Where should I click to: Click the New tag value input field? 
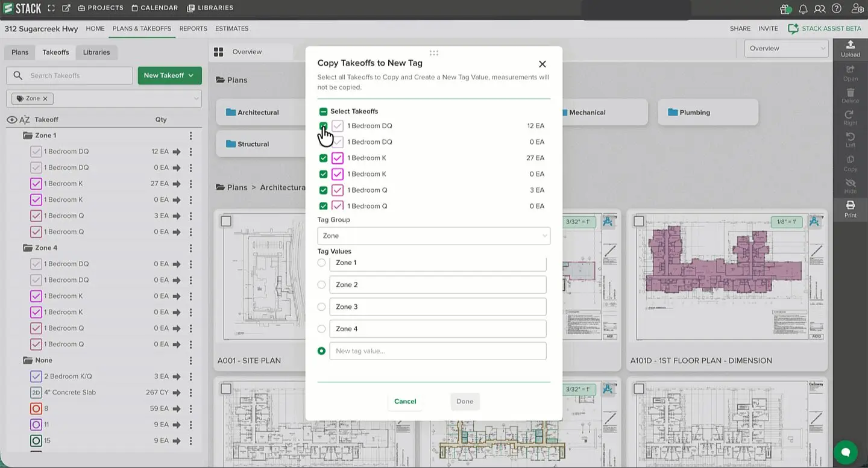[x=438, y=351]
